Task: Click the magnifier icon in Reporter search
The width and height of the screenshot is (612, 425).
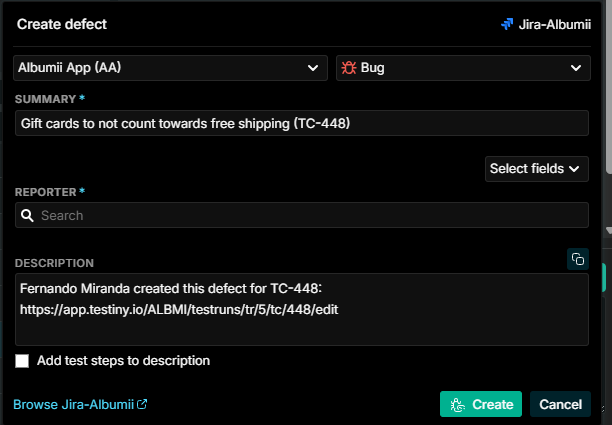Action: 27,215
